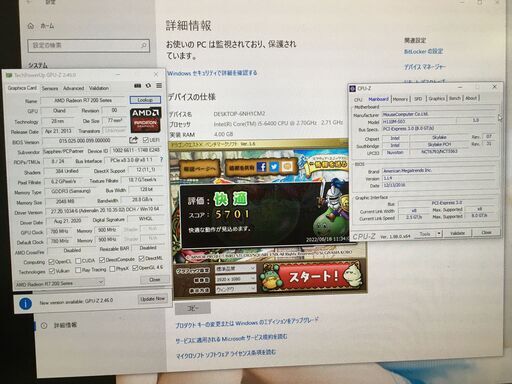Share result on Facebook
512x384 pixels.
tap(262, 167)
